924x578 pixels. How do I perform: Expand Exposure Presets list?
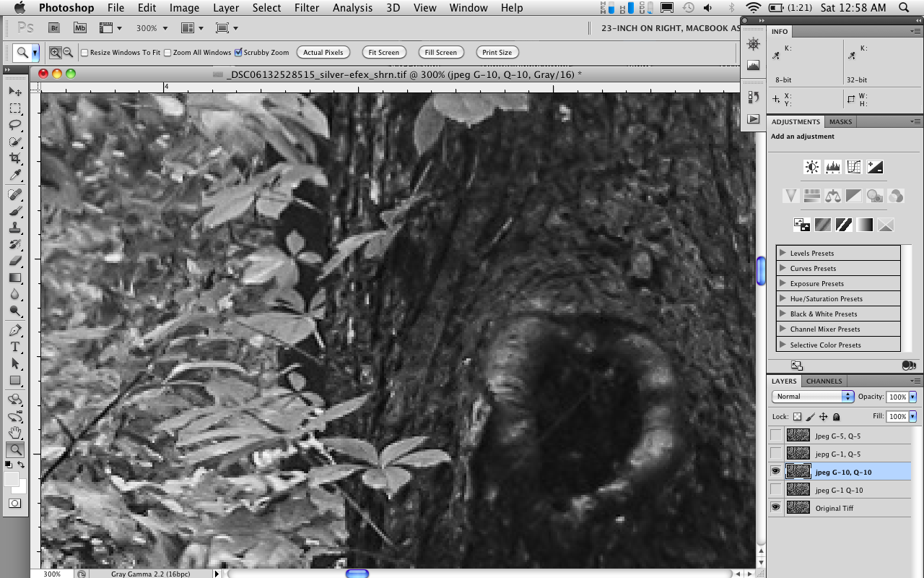783,283
